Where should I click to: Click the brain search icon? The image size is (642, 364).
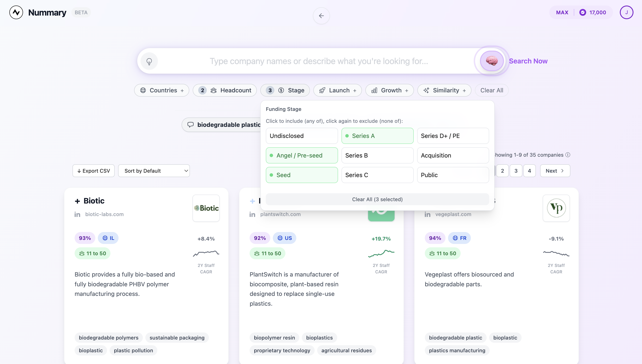(x=492, y=61)
